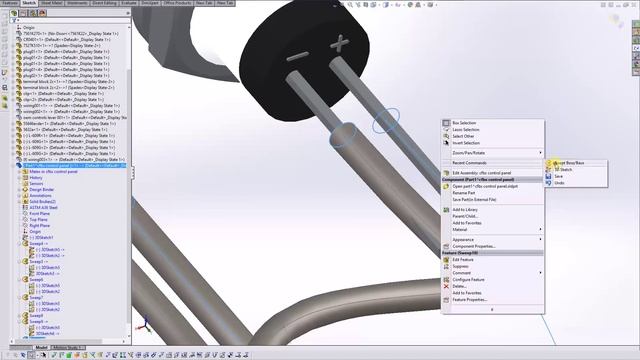Open the Model tab at bottom

coord(41,348)
